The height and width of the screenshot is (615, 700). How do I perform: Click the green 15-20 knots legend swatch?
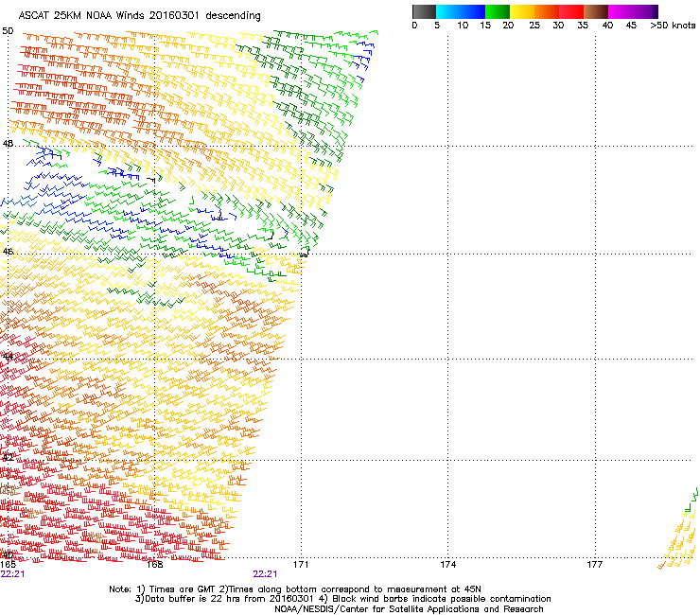498,11
